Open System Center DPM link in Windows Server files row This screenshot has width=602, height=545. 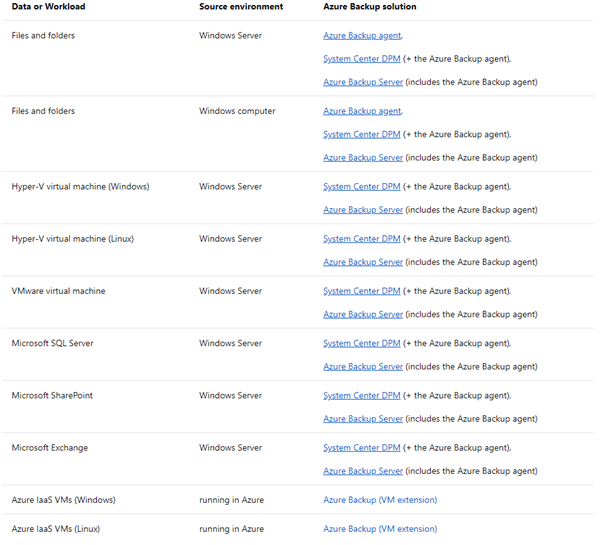click(x=362, y=59)
